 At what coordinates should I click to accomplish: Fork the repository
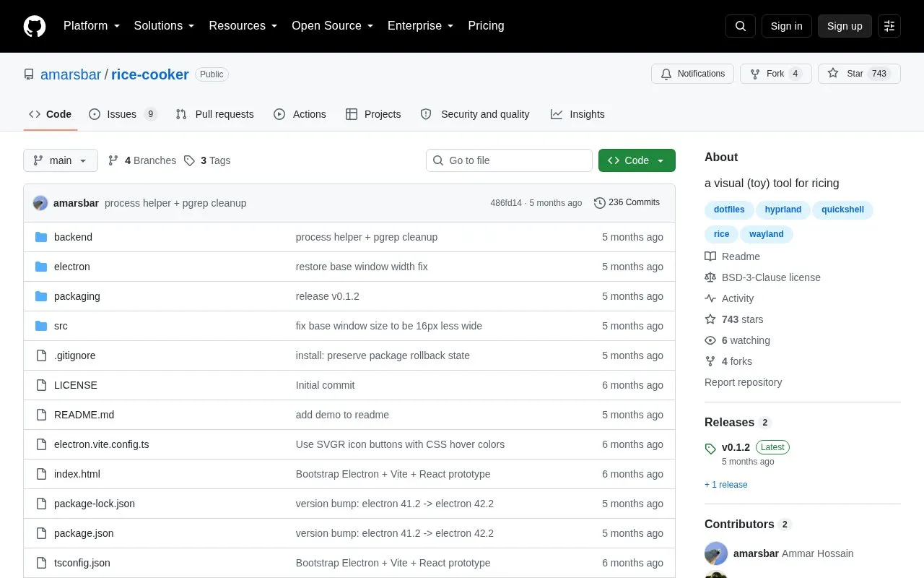click(x=776, y=74)
